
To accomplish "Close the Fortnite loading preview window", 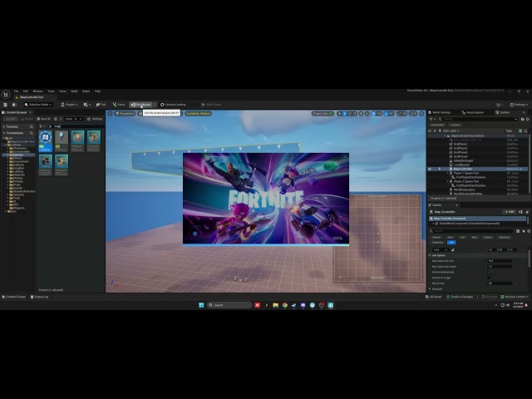I will click(345, 157).
